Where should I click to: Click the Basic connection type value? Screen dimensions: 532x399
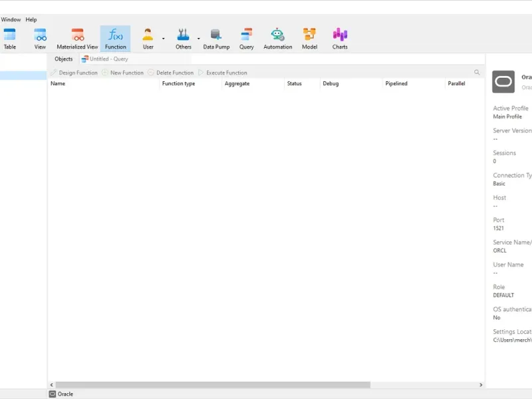point(499,184)
